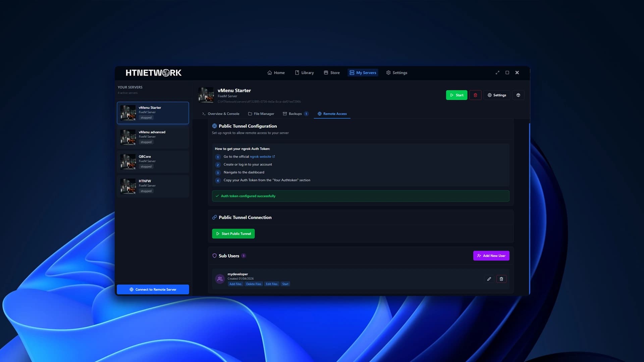
Task: Click the Add New User button
Action: pyautogui.click(x=491, y=255)
